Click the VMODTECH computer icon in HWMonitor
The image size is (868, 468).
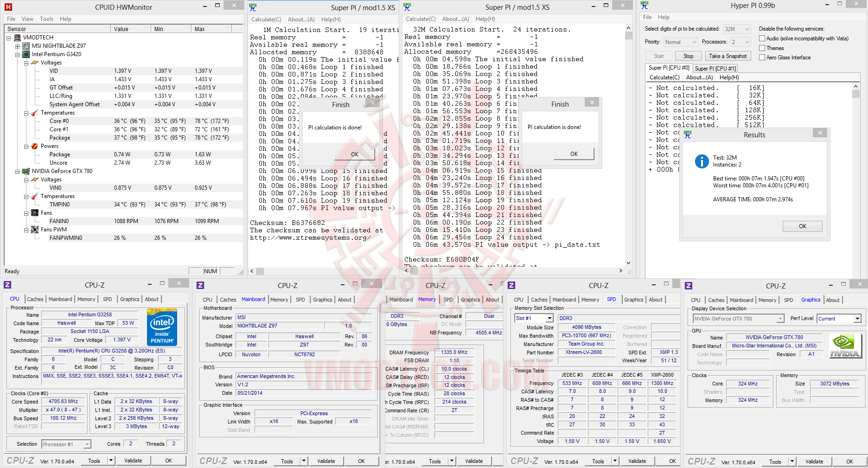[x=18, y=38]
